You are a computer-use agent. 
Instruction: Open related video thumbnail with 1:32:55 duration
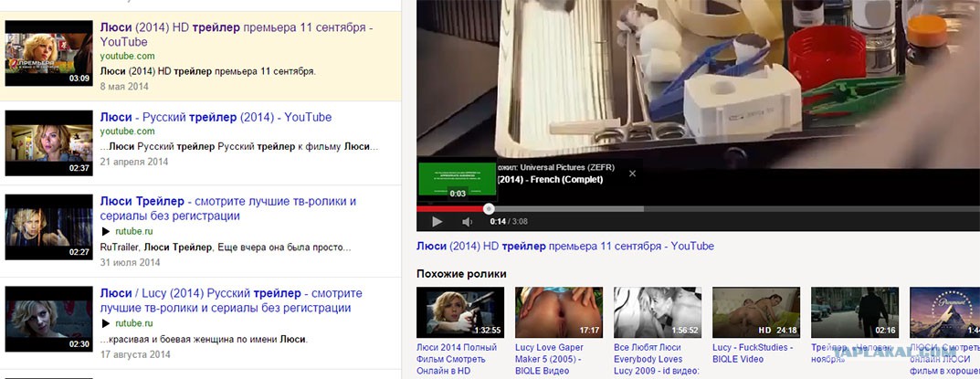pyautogui.click(x=460, y=312)
